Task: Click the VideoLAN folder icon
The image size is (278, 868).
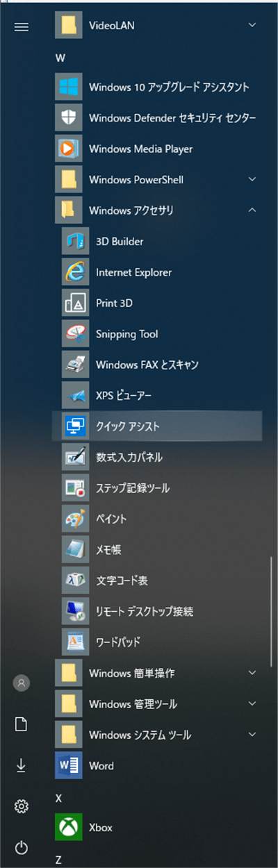Action: coord(68,26)
